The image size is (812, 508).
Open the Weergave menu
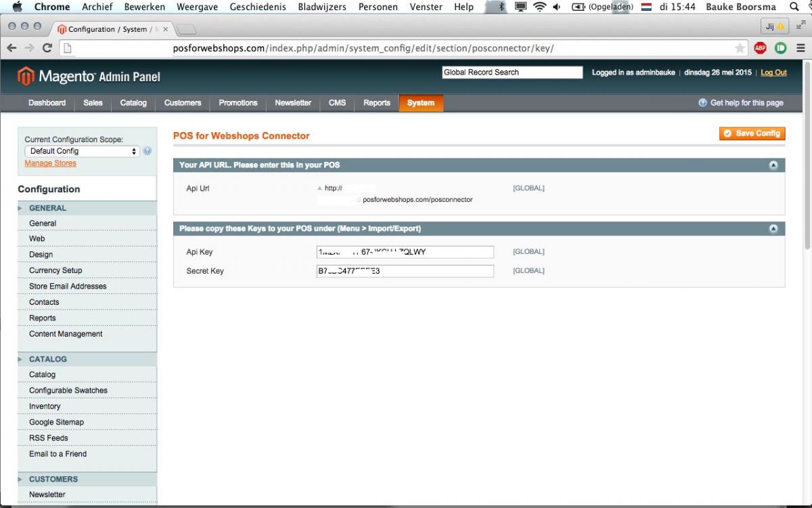[x=197, y=7]
